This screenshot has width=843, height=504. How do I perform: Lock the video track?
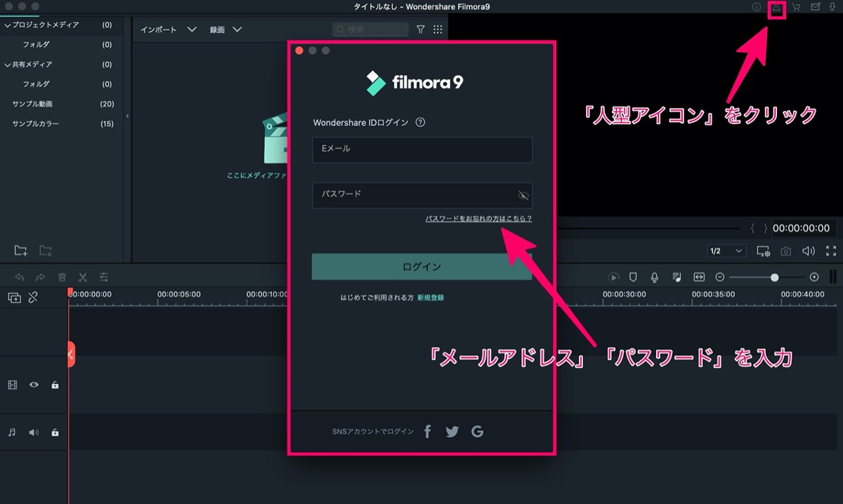click(x=55, y=385)
